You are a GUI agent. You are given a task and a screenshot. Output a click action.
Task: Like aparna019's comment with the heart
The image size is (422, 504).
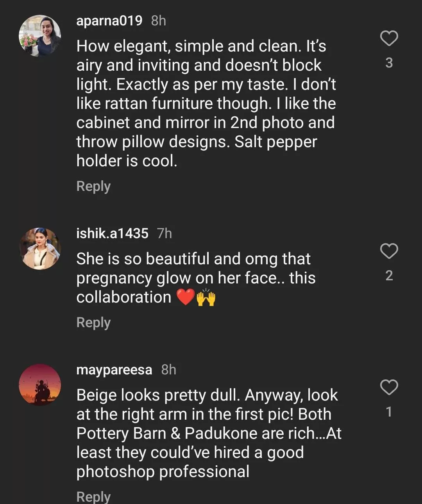pyautogui.click(x=389, y=38)
